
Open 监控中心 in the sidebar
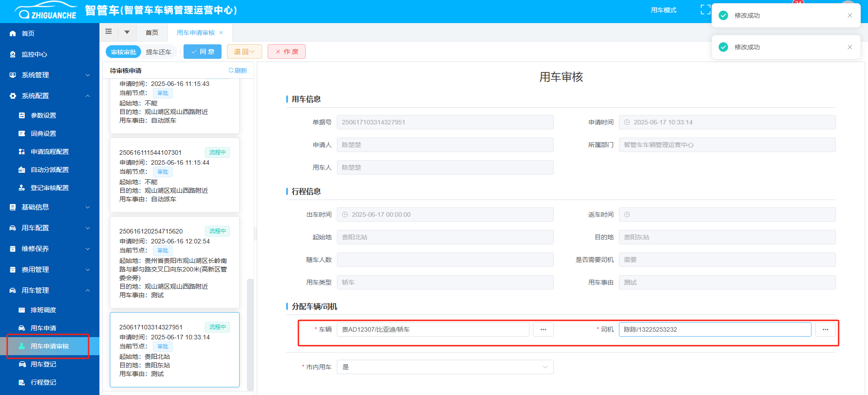pos(34,54)
